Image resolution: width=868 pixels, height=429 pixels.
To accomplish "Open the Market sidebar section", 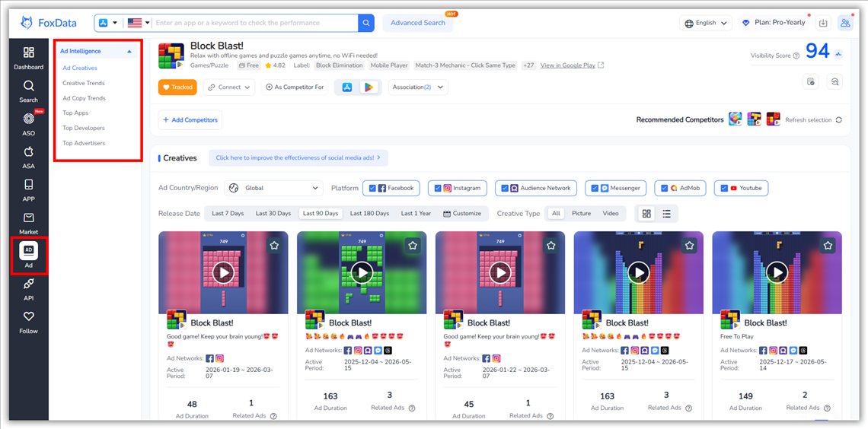I will (x=29, y=224).
